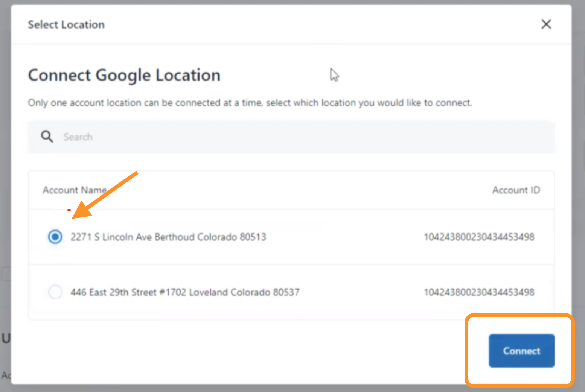Click the Select Location dialog title

click(x=66, y=24)
